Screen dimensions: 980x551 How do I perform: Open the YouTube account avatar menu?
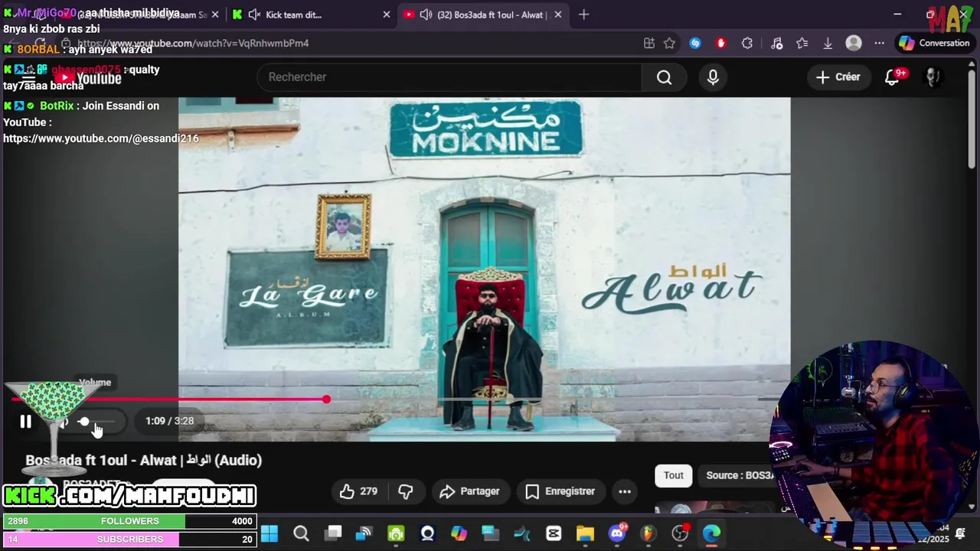coord(933,77)
